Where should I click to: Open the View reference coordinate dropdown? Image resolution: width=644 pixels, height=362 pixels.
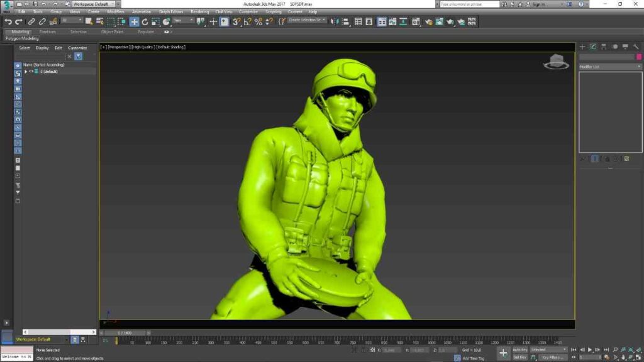click(x=182, y=21)
